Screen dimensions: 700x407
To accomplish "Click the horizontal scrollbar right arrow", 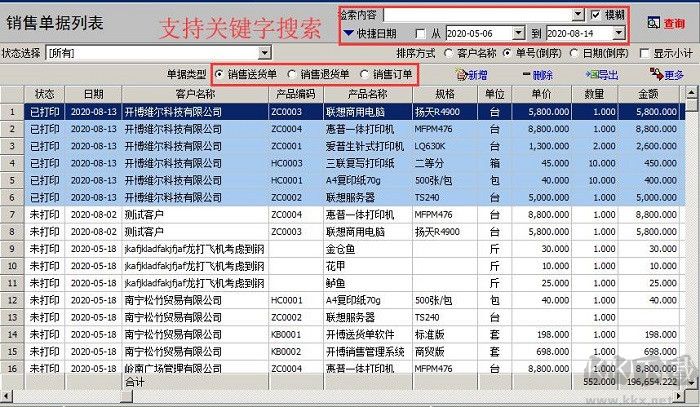I will coord(679,396).
